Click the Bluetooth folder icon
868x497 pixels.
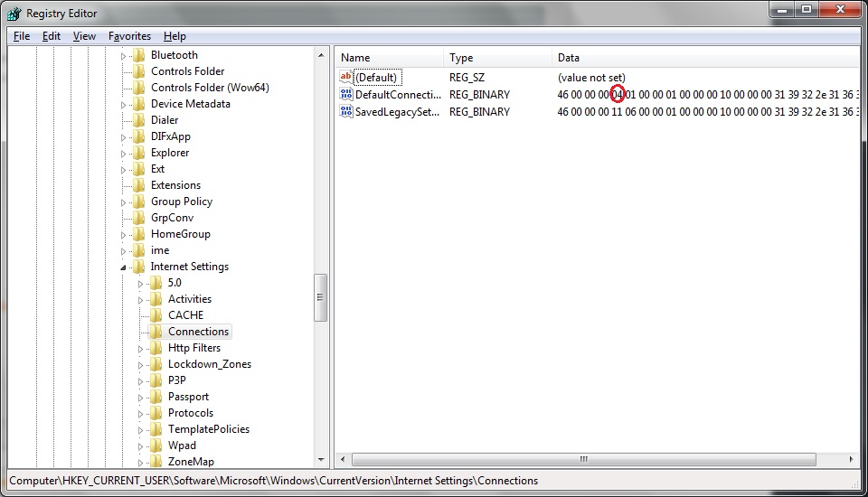point(139,55)
